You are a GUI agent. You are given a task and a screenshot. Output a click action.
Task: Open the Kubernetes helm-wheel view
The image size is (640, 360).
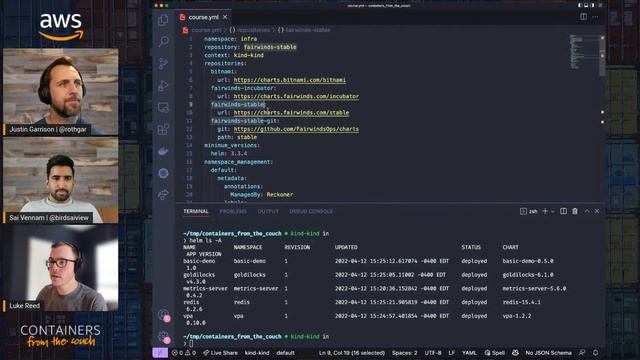point(163,173)
